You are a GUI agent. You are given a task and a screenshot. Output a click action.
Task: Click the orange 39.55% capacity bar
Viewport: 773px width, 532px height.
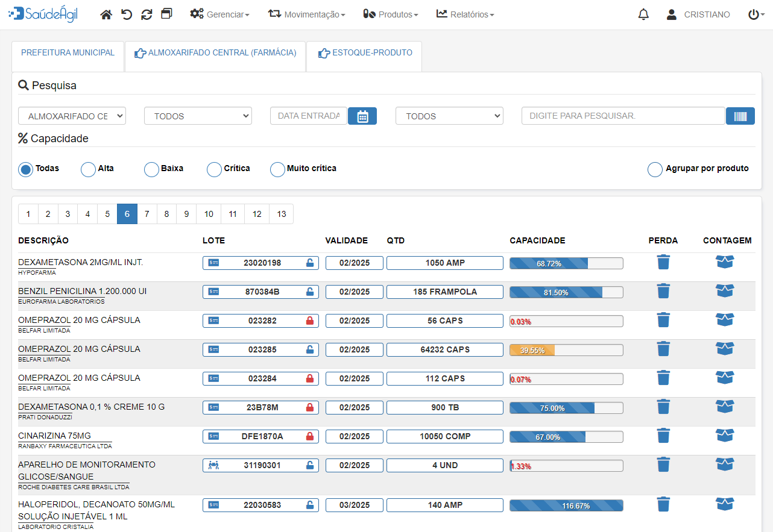click(x=566, y=350)
